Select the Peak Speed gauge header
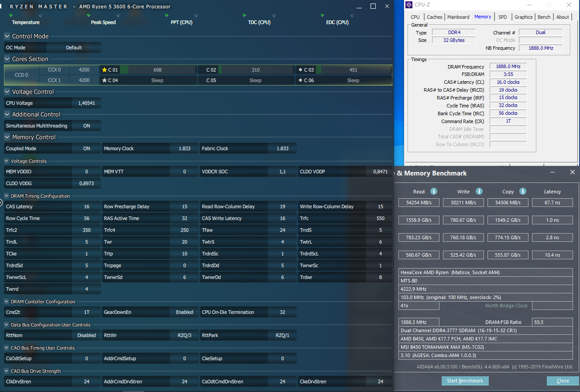The image size is (580, 392). [103, 22]
